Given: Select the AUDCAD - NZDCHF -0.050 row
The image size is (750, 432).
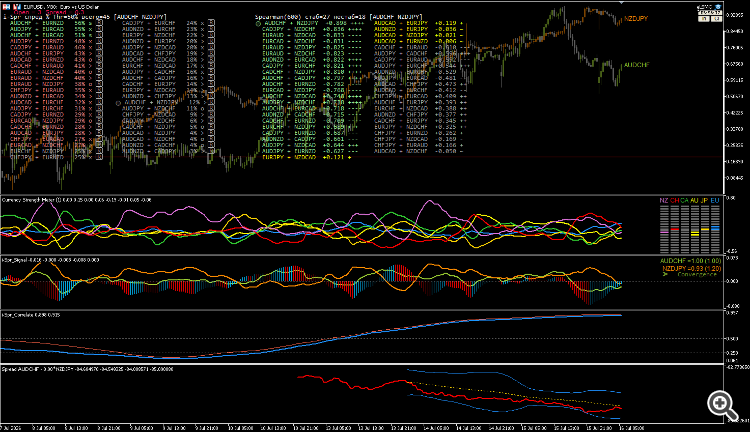Looking at the screenshot, I should [419, 151].
